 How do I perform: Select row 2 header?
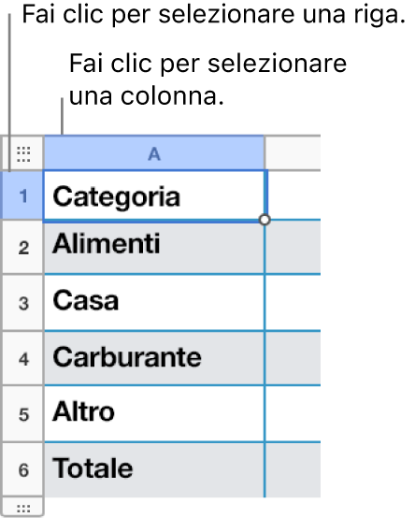tap(23, 248)
